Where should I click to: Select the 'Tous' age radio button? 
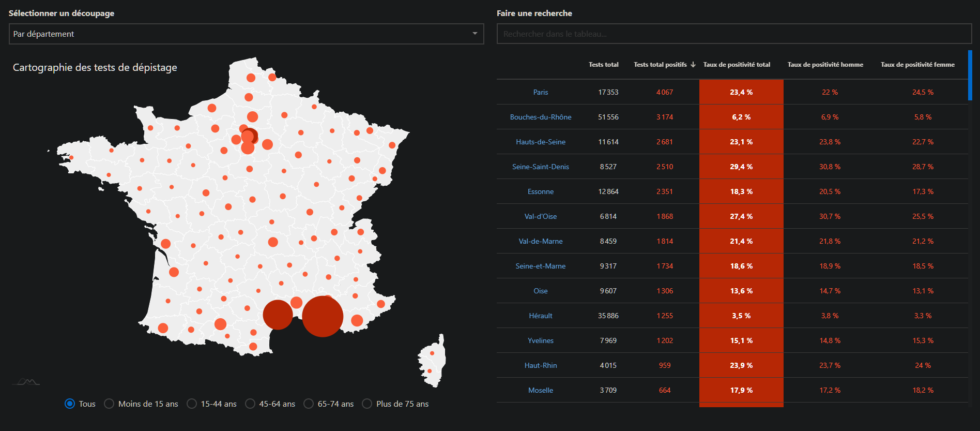pyautogui.click(x=70, y=404)
